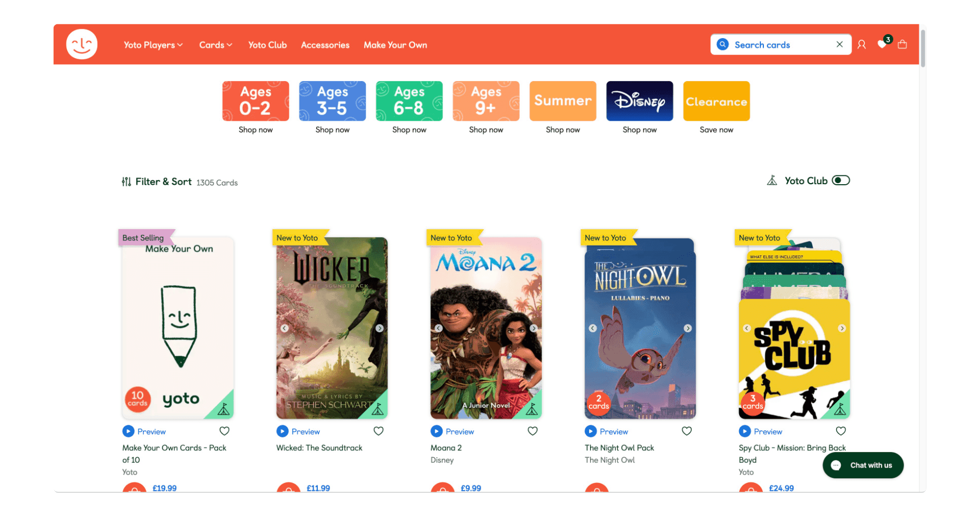The width and height of the screenshot is (980, 516).
Task: Open the Accessories nav item
Action: pyautogui.click(x=325, y=45)
